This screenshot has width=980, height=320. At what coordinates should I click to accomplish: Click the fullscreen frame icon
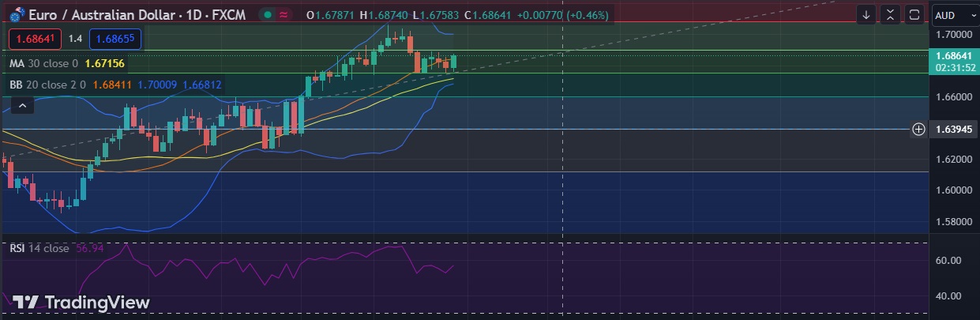coord(914,14)
